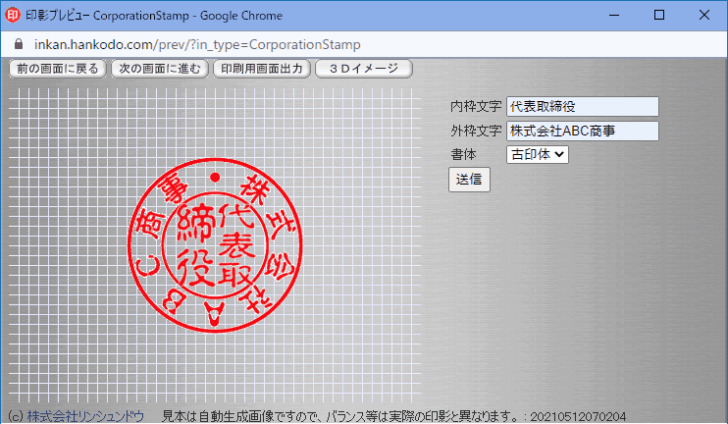The image size is (728, 424).
Task: Click the red 印 favicon in title bar
Action: 14,16
